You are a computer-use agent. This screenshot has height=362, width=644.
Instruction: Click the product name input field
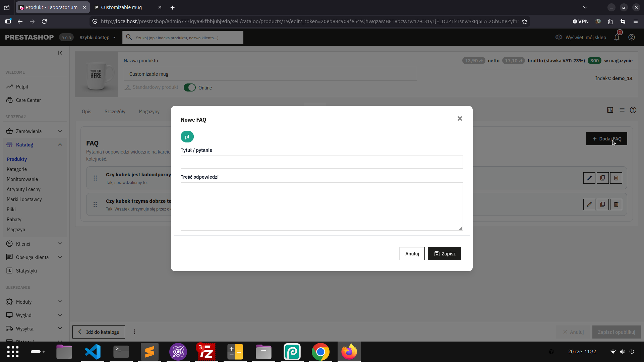click(270, 74)
